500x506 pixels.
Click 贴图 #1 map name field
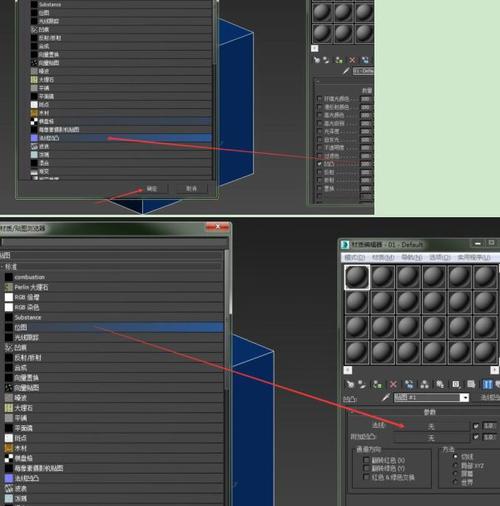(x=427, y=397)
